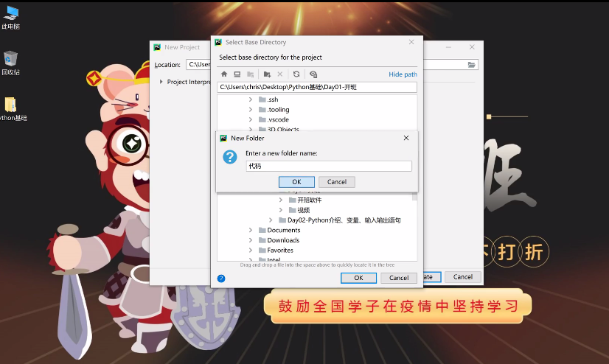The height and width of the screenshot is (364, 609).
Task: Click the Delete toolbar icon
Action: click(280, 74)
